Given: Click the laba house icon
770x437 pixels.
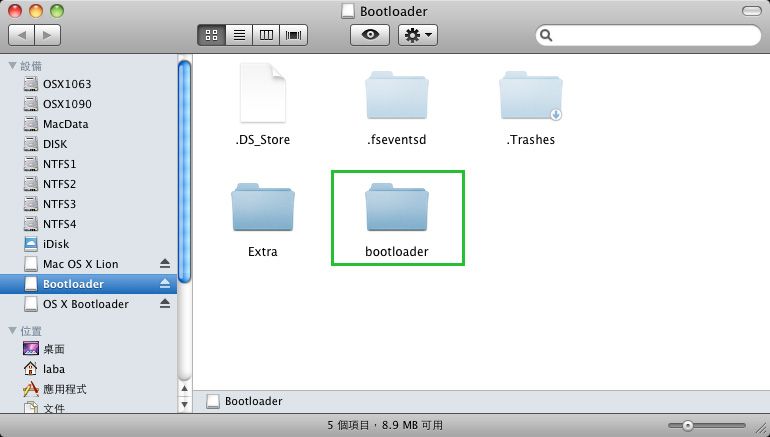Looking at the screenshot, I should (30, 369).
